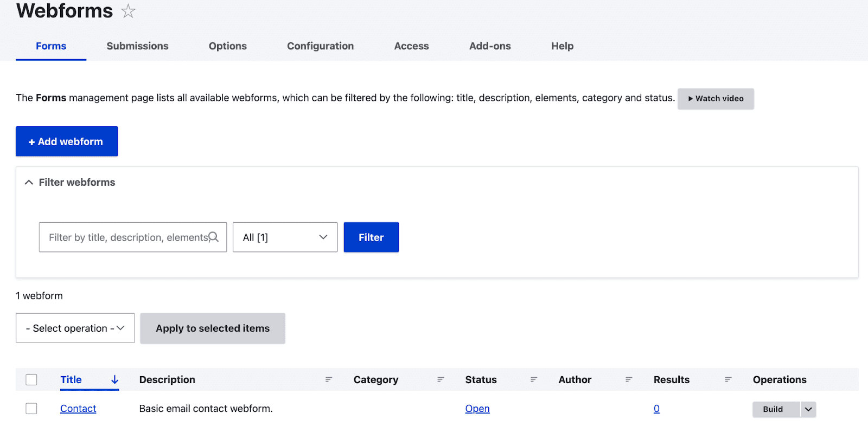Collapse the Filter webforms section
The height and width of the screenshot is (426, 868).
pyautogui.click(x=29, y=183)
